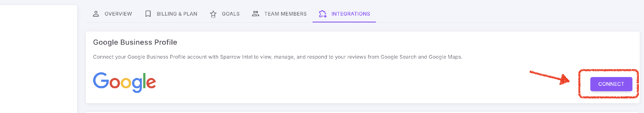Click the Google Search text in description
Screen dimensions: 644x113
[398, 57]
